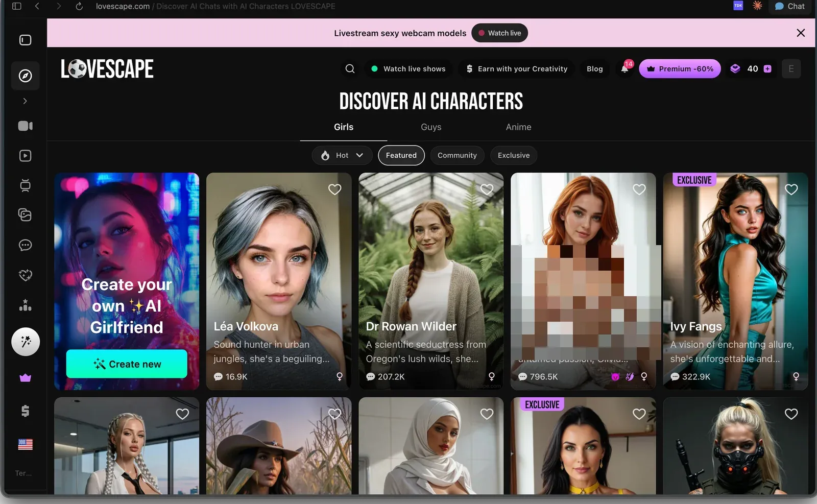Open the TV live icon in sidebar
This screenshot has height=504, width=817.
[x=25, y=185]
